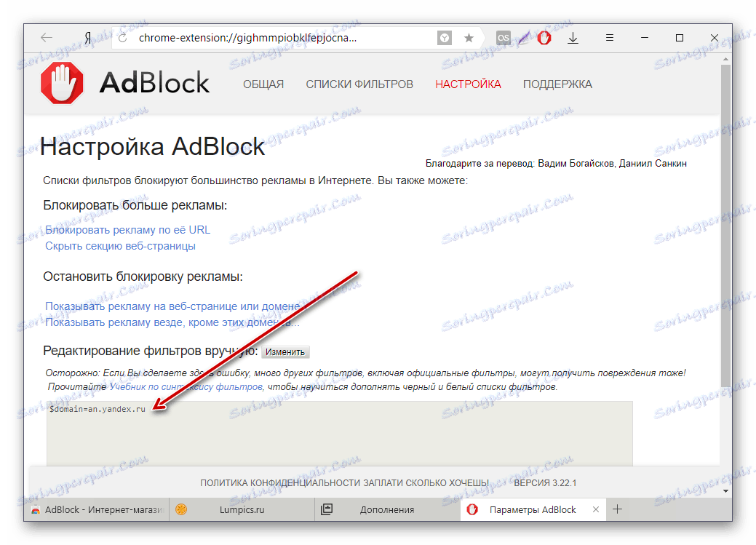
Task: Click the Lumpics.ru orange favicon
Action: [181, 509]
